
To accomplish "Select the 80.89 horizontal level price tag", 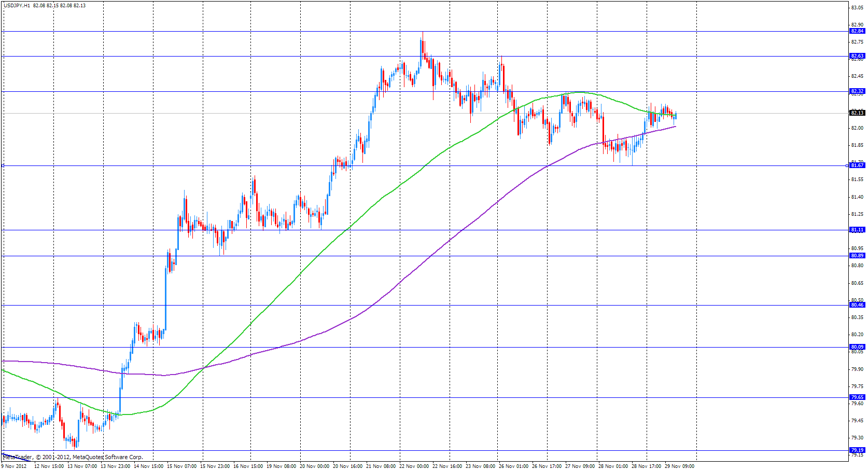I will coord(857,256).
